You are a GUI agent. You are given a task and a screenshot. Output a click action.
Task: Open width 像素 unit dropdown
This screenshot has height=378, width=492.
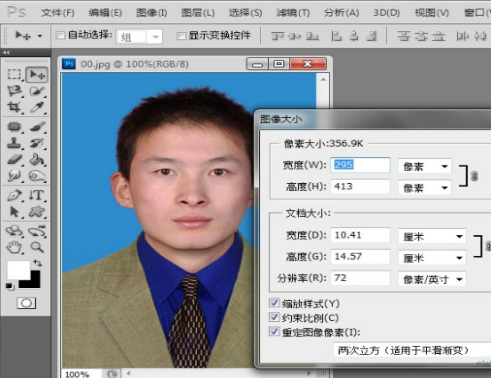(424, 166)
